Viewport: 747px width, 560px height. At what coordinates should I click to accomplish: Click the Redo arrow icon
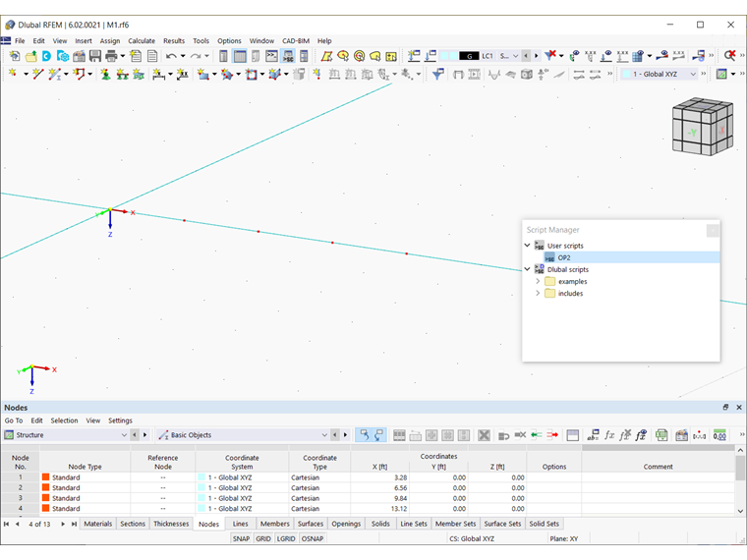196,56
